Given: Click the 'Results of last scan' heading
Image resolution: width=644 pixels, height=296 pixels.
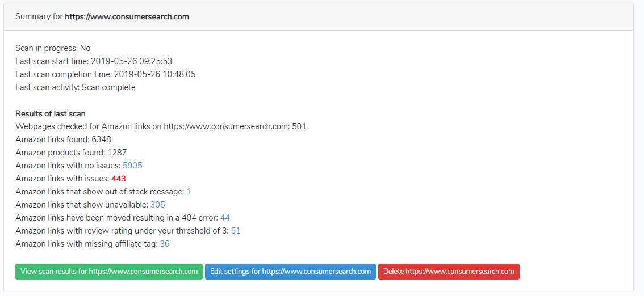Looking at the screenshot, I should coord(51,113).
